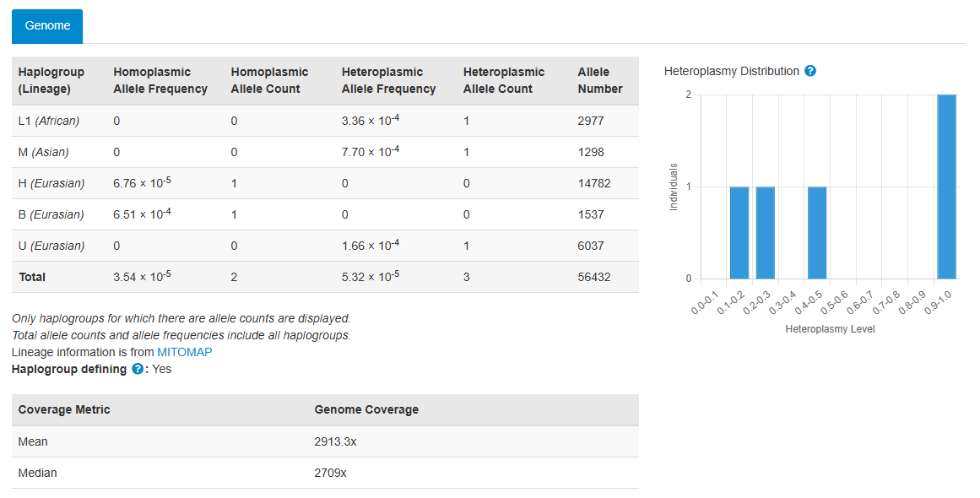Click the Median coverage value 2709x
Screen dimensions: 980x498
(330, 473)
